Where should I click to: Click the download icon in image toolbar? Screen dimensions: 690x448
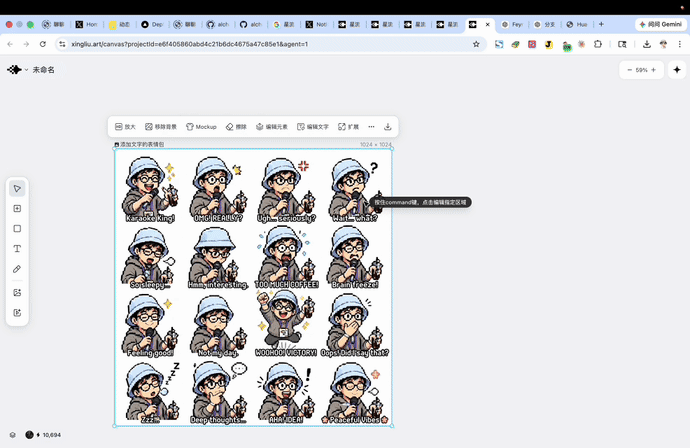(388, 127)
